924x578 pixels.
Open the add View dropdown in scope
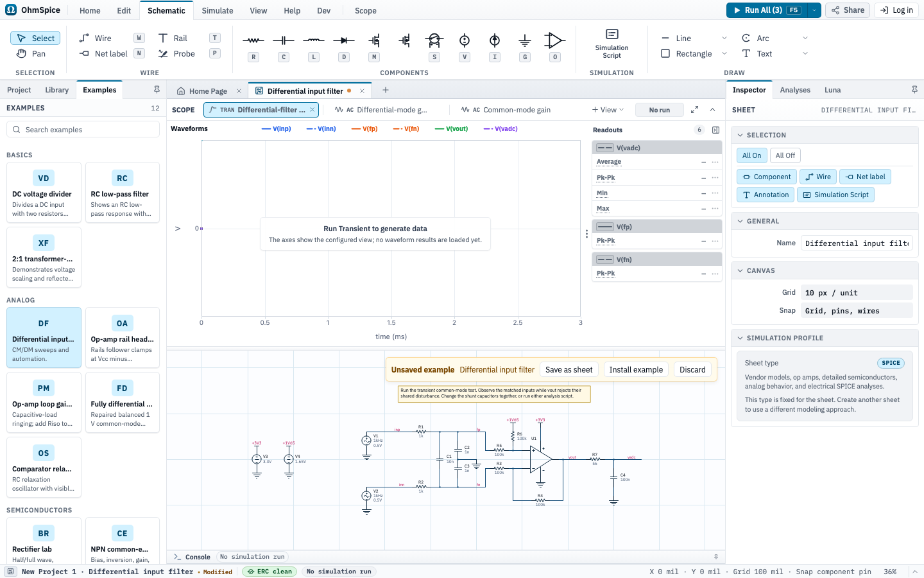pyautogui.click(x=608, y=110)
